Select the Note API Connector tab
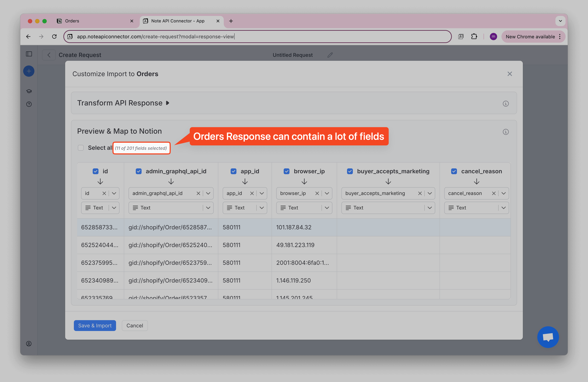 (178, 21)
